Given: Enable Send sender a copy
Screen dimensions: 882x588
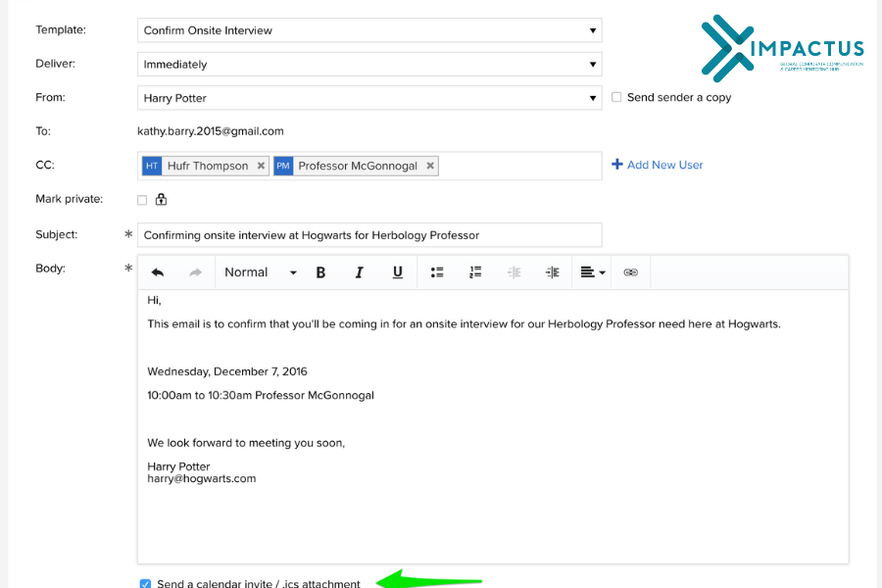Looking at the screenshot, I should point(616,97).
